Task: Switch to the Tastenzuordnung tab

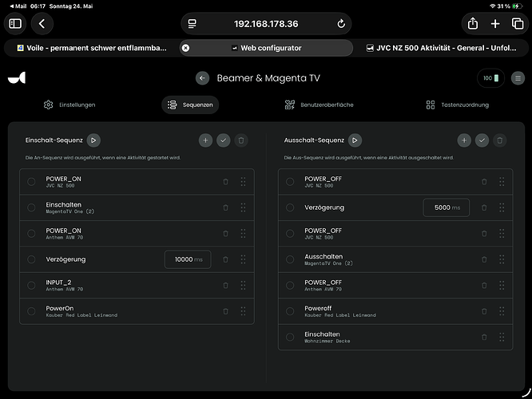Action: tap(458, 105)
